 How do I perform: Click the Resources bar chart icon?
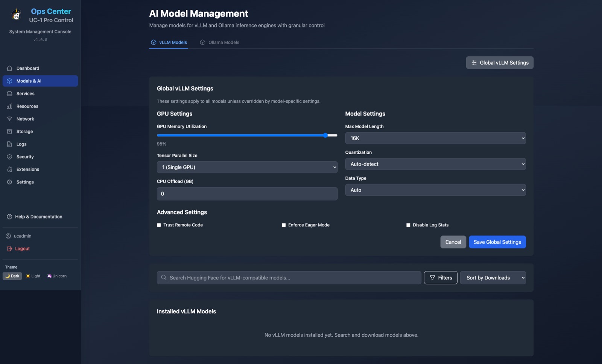[9, 106]
